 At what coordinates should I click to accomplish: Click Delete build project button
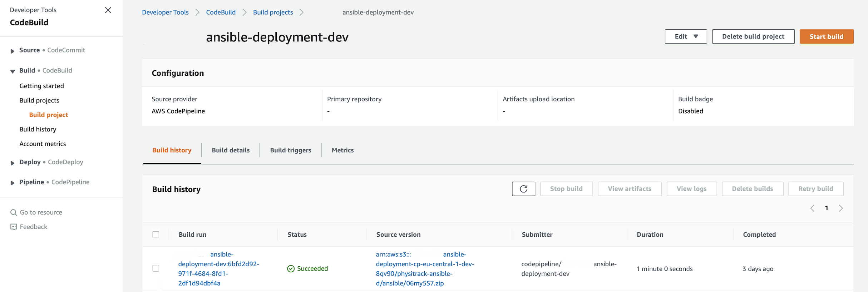(x=753, y=36)
